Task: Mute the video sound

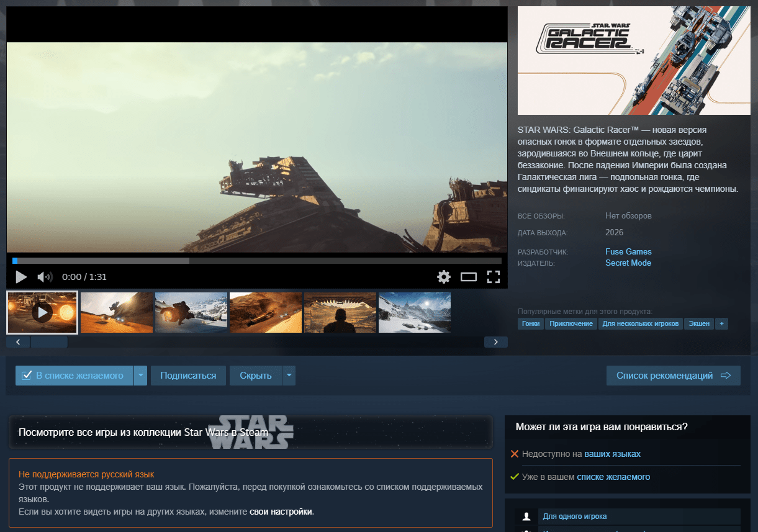Action: click(x=45, y=277)
